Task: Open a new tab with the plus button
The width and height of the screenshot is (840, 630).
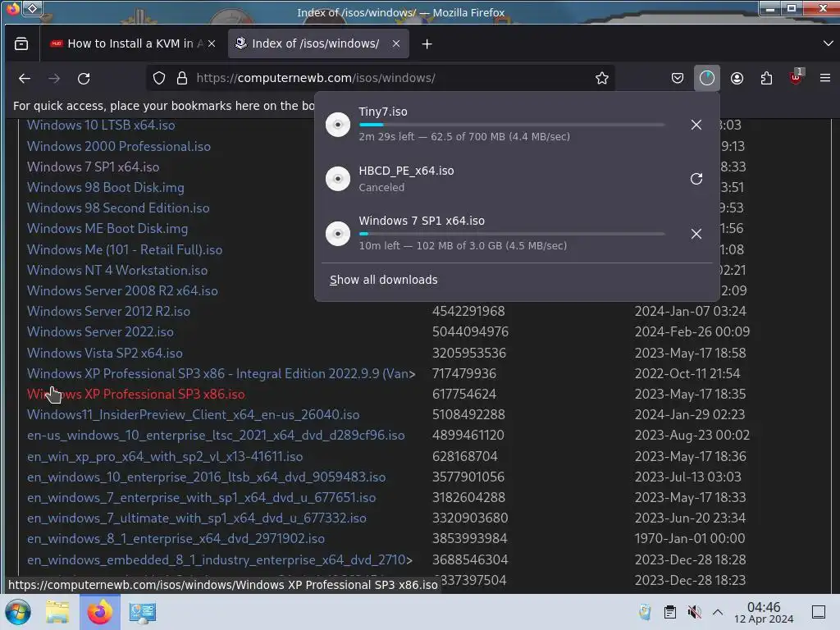Action: click(427, 44)
